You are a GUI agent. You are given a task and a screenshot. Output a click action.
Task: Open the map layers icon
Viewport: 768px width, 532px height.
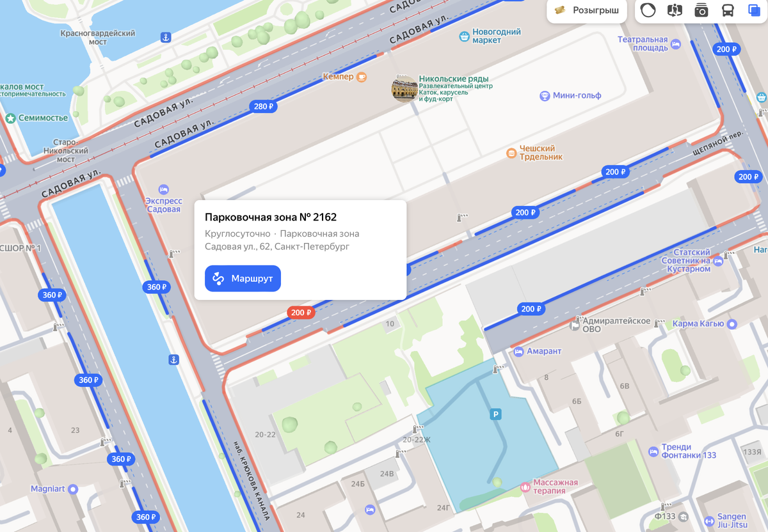[x=754, y=10]
